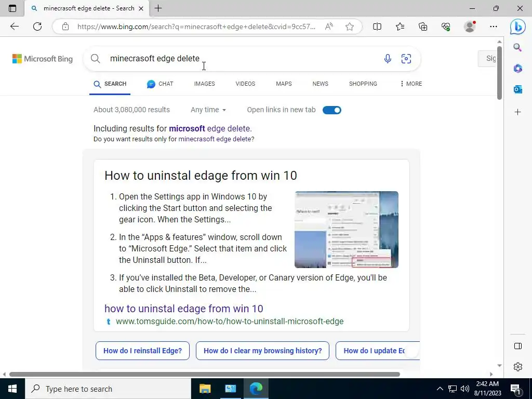The height and width of the screenshot is (399, 532).
Task: Open visual search camera icon
Action: [406, 59]
